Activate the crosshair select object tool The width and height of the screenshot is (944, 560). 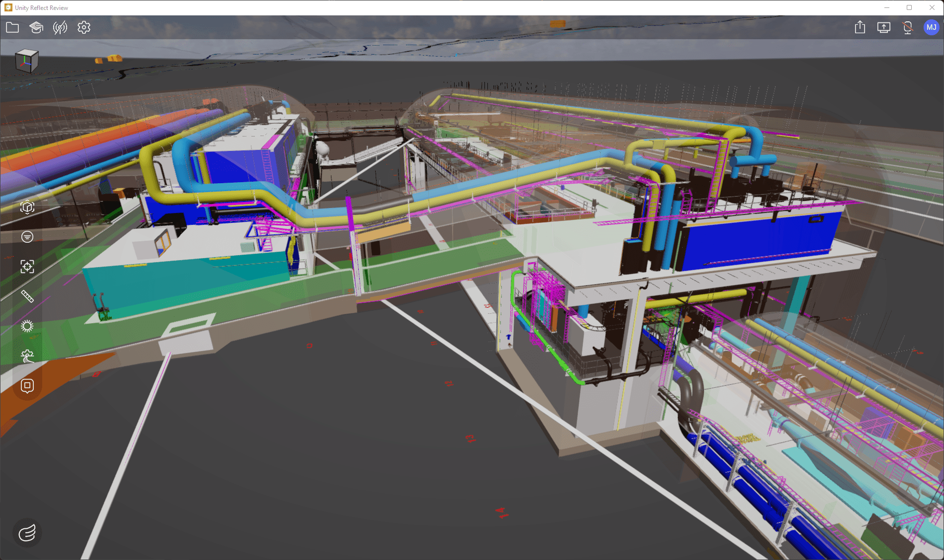coord(27,267)
